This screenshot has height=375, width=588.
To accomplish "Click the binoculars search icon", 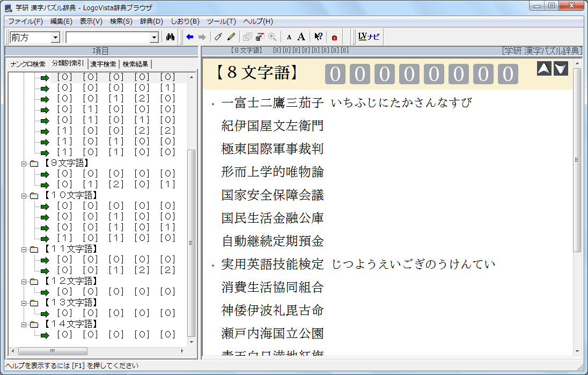I will (170, 37).
